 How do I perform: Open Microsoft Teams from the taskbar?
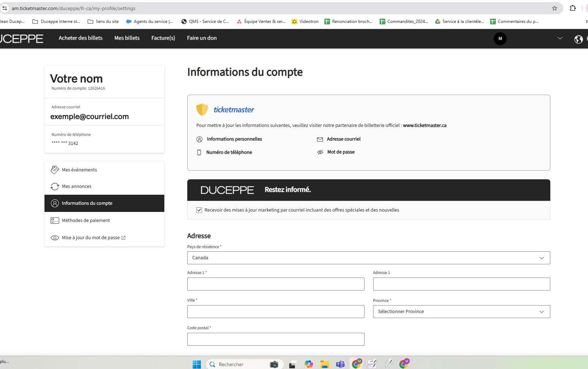(340, 364)
